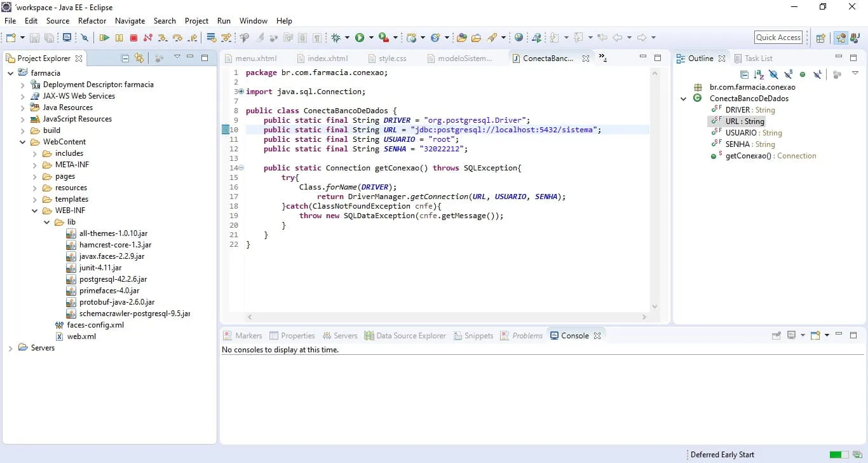Image resolution: width=868 pixels, height=463 pixels.
Task: Open web.xml in Project Explorer
Action: pyautogui.click(x=81, y=336)
